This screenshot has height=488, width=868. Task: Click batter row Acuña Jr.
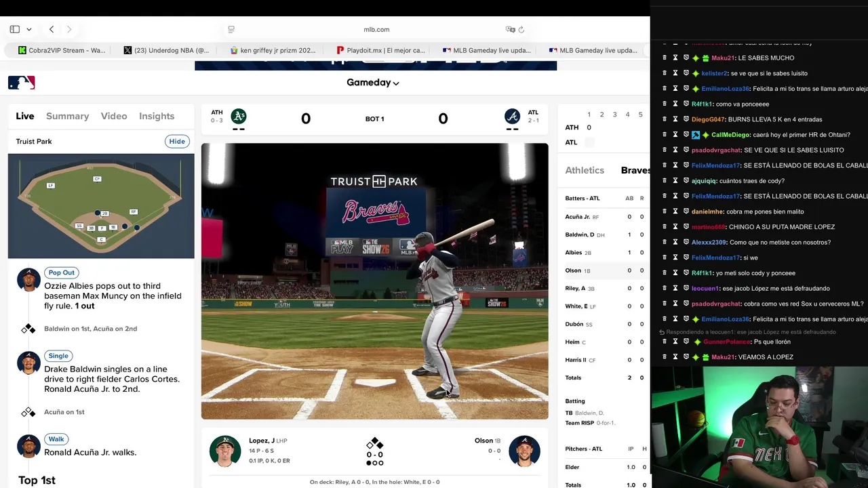coord(606,217)
